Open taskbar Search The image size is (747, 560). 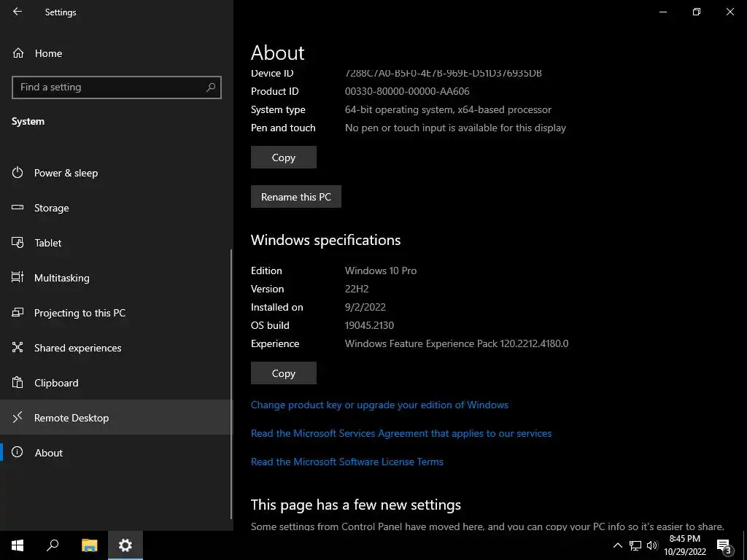[x=53, y=545]
